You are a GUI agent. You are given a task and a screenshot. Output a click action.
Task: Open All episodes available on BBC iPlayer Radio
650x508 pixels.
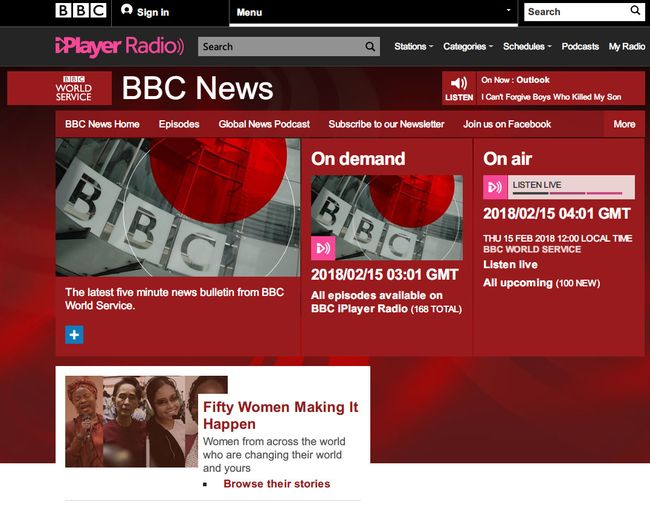tap(386, 302)
